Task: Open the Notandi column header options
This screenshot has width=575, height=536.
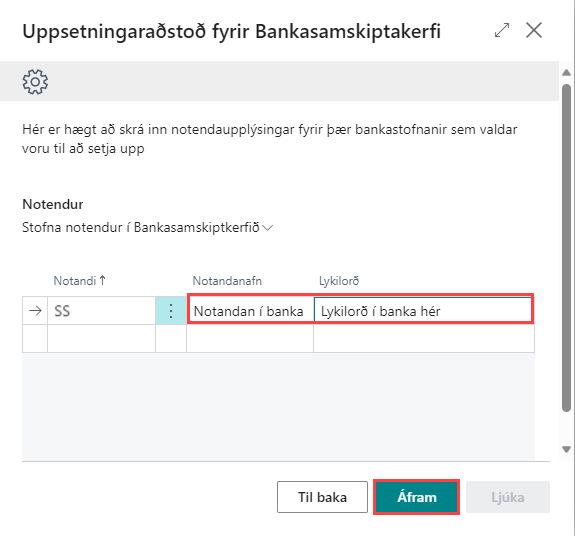Action: (x=75, y=281)
